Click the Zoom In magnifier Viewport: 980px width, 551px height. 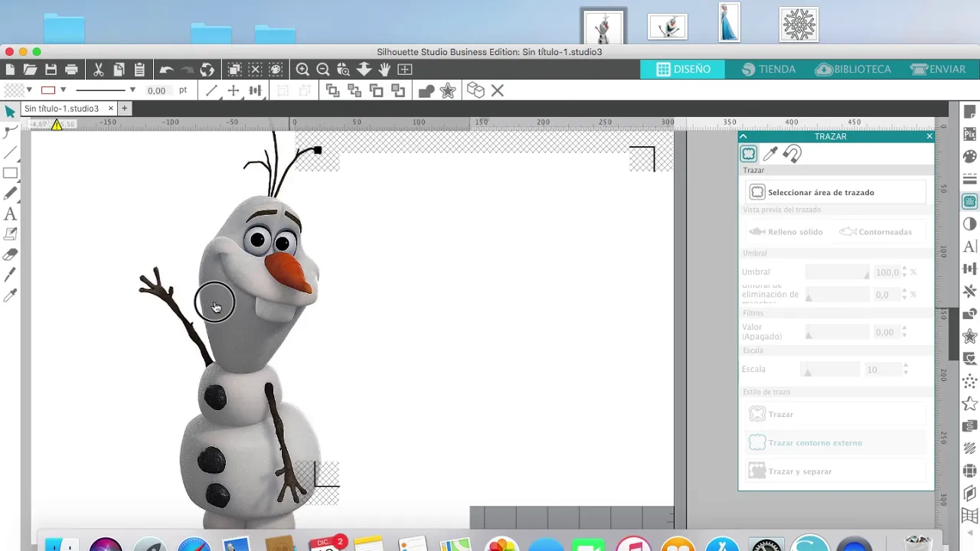click(302, 70)
